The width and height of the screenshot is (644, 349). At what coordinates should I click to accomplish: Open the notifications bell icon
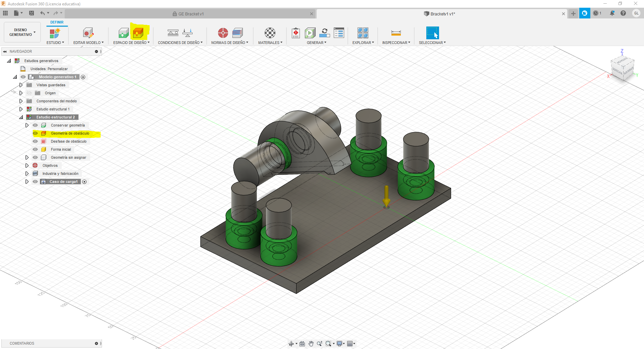[612, 13]
